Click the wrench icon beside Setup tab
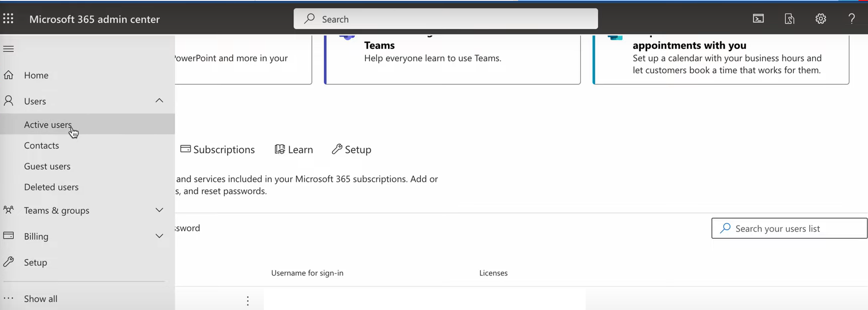 coord(337,149)
